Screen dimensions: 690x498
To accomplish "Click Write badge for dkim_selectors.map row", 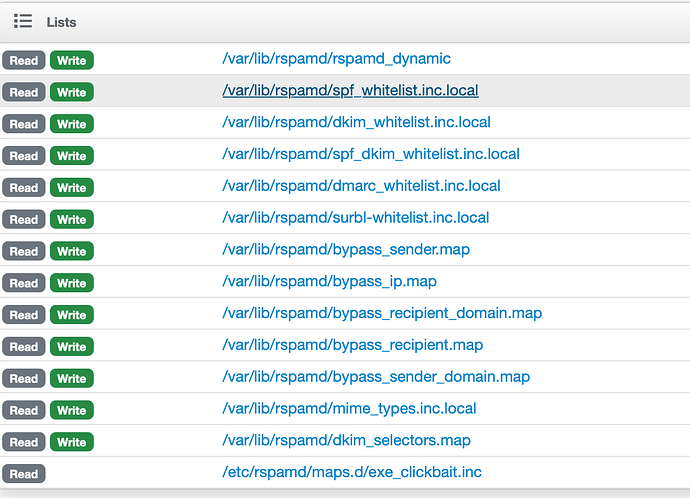I will (x=71, y=441).
